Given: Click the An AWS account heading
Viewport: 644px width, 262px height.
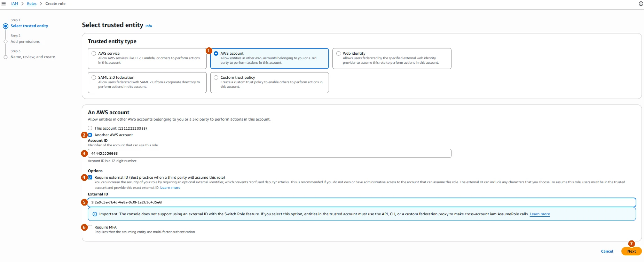Looking at the screenshot, I should (x=109, y=113).
